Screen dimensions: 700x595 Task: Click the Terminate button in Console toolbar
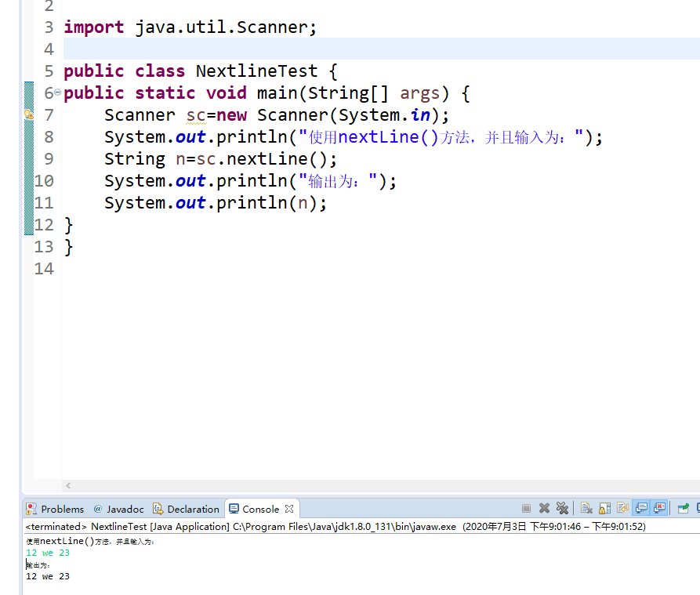[x=526, y=508]
